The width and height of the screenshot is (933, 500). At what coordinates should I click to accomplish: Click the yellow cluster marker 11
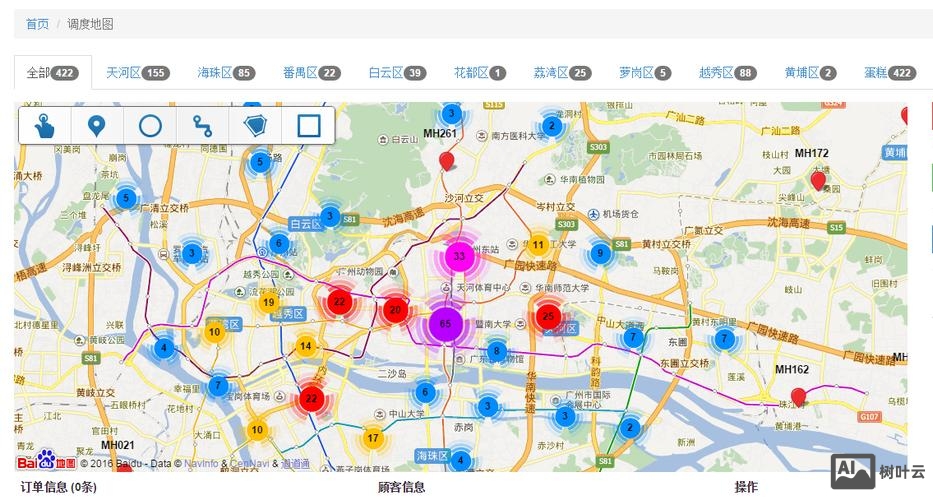[x=538, y=245]
